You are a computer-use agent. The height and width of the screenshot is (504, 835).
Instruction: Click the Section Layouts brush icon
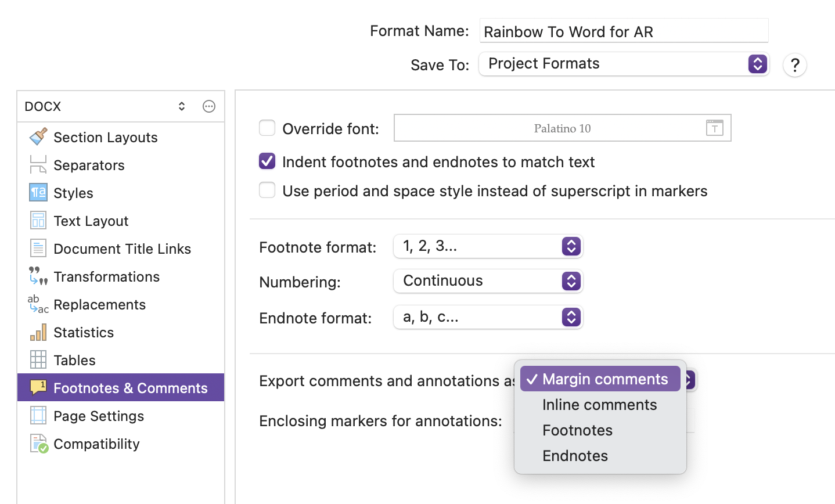pyautogui.click(x=38, y=137)
